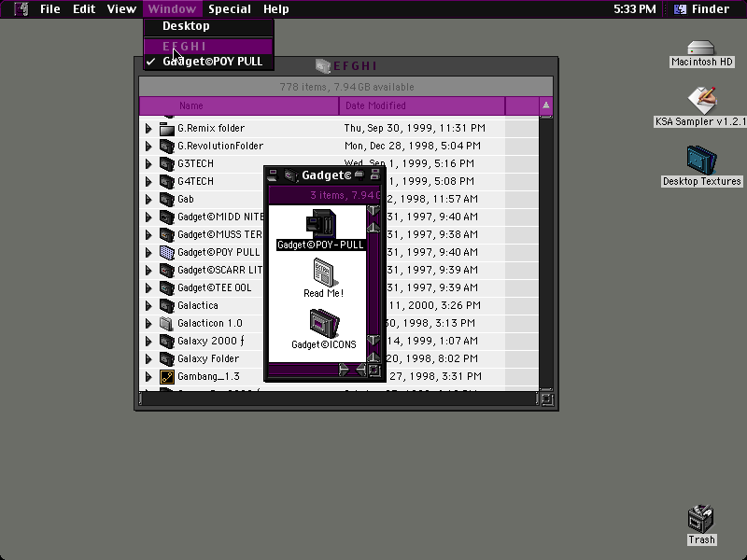This screenshot has width=747, height=560.
Task: Toggle sort order arrow in EFGHI window
Action: pyautogui.click(x=546, y=105)
